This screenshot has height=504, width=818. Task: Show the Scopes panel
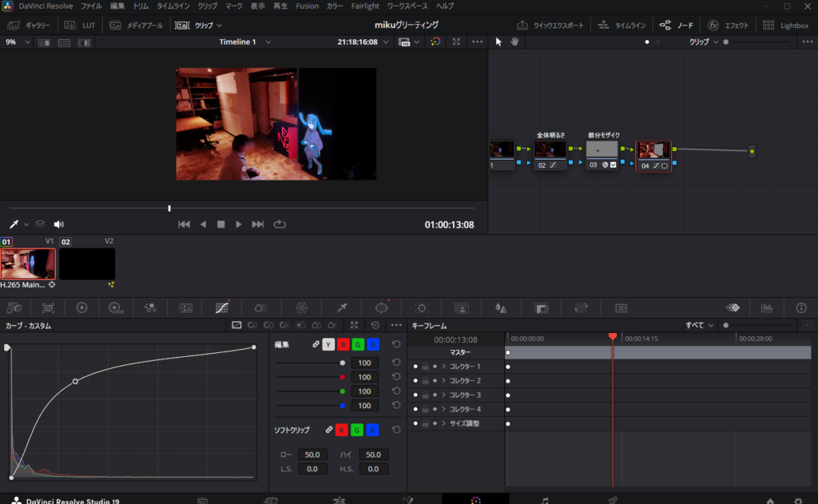click(767, 308)
